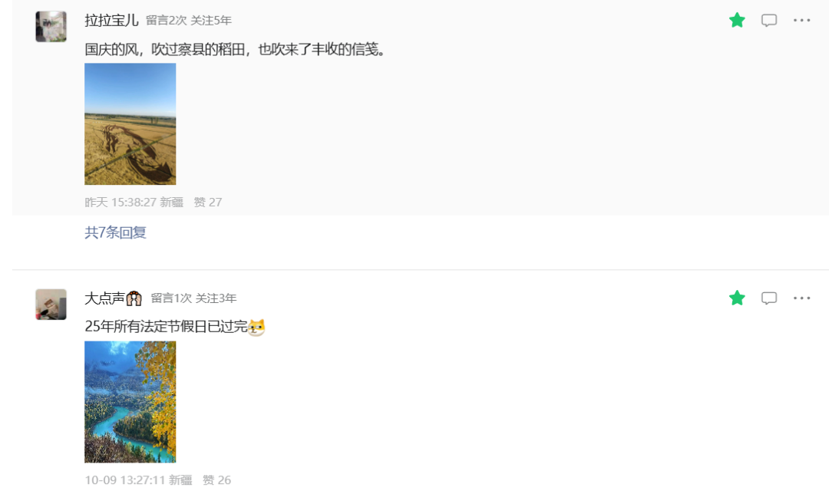Click the username 大点声

click(104, 298)
